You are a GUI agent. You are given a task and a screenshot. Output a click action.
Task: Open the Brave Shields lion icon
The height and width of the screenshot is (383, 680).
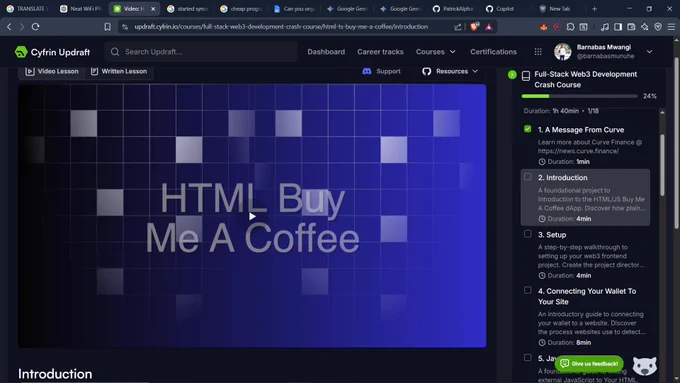click(x=474, y=27)
